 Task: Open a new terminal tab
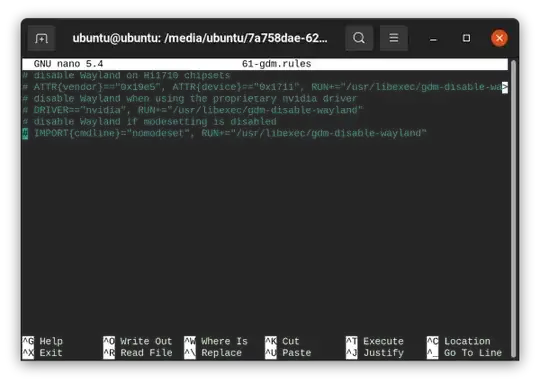pyautogui.click(x=41, y=38)
